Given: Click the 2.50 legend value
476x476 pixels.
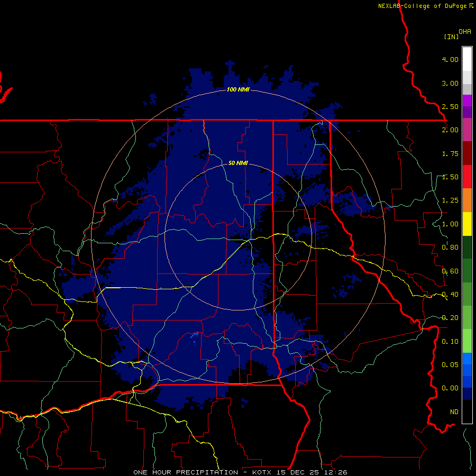Looking at the screenshot, I should (x=450, y=106).
